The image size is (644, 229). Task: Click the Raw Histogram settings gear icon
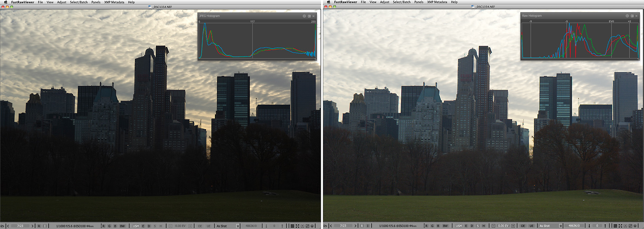[627, 16]
